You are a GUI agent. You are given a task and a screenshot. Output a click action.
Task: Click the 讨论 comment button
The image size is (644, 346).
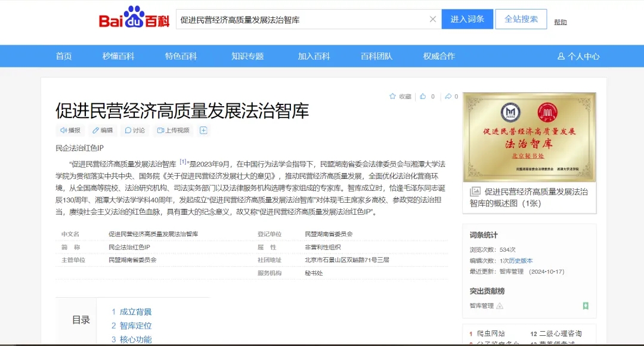[x=135, y=130]
